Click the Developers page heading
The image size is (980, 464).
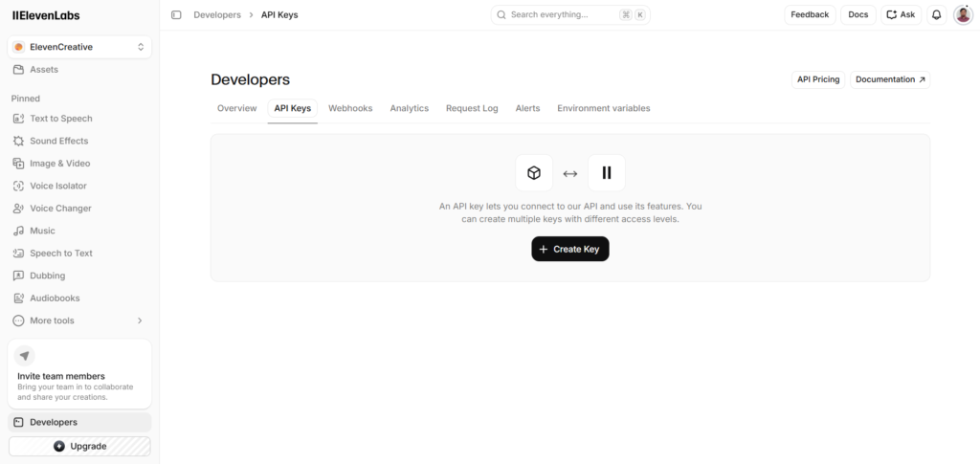click(x=250, y=80)
